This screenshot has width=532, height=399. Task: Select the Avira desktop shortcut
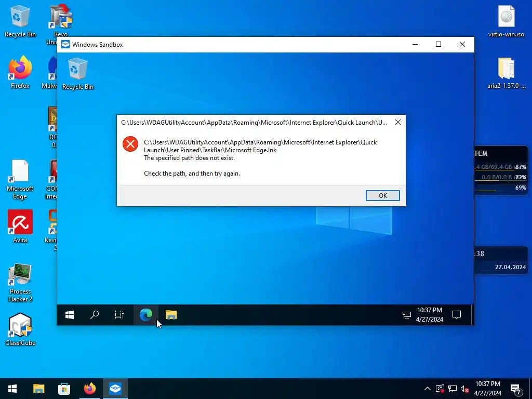(20, 227)
